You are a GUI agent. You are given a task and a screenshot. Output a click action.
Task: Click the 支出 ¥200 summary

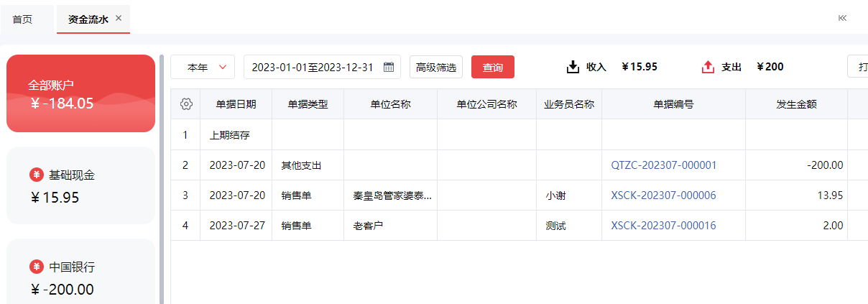click(743, 67)
